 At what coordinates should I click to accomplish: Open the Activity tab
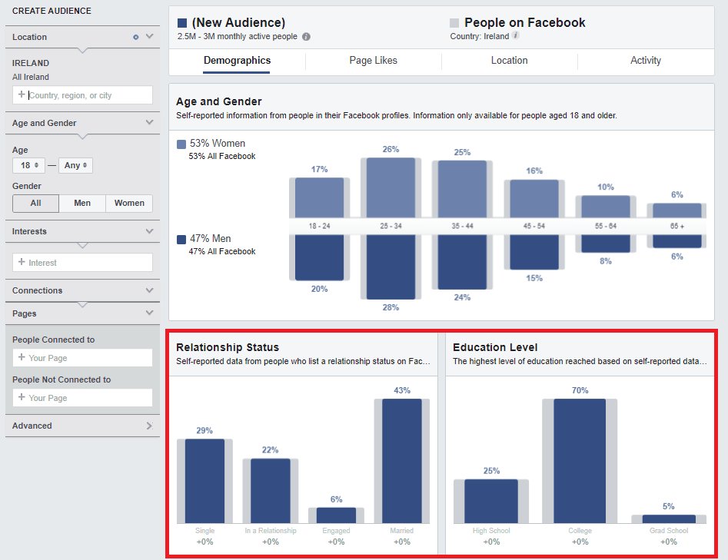click(645, 61)
